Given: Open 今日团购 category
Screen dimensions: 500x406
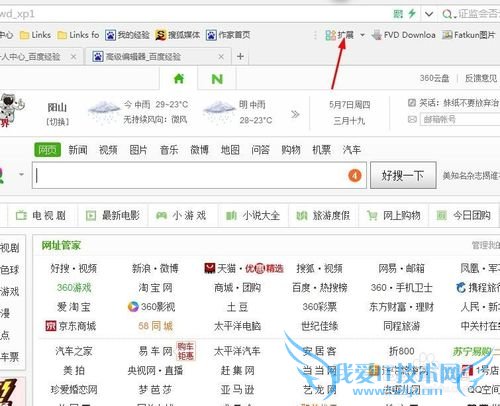Looking at the screenshot, I should pos(464,216).
